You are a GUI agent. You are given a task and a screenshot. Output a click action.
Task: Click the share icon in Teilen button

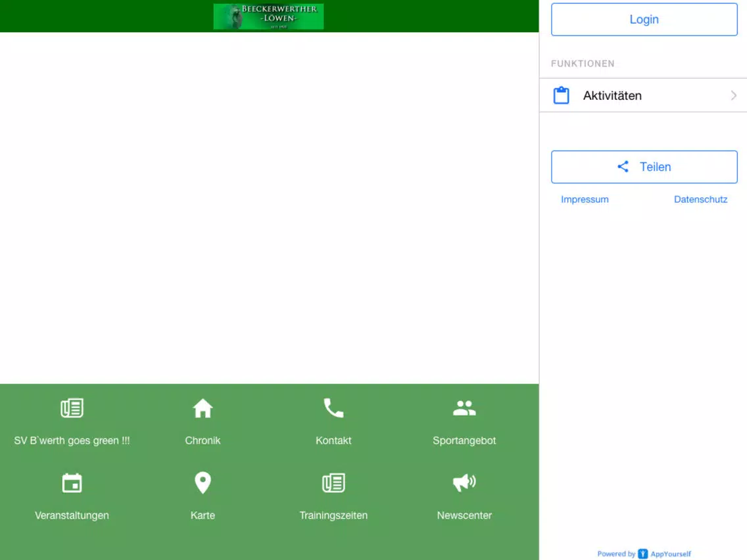coord(623,166)
